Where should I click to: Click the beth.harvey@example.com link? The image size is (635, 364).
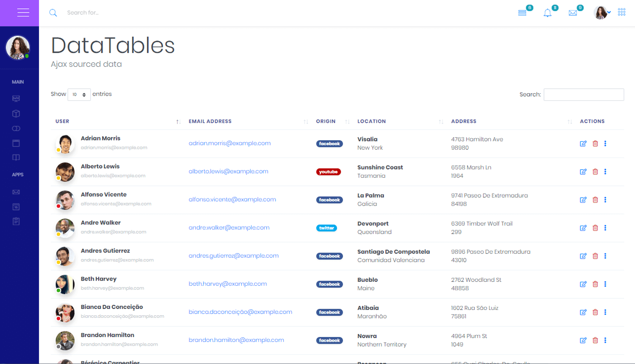[227, 284]
